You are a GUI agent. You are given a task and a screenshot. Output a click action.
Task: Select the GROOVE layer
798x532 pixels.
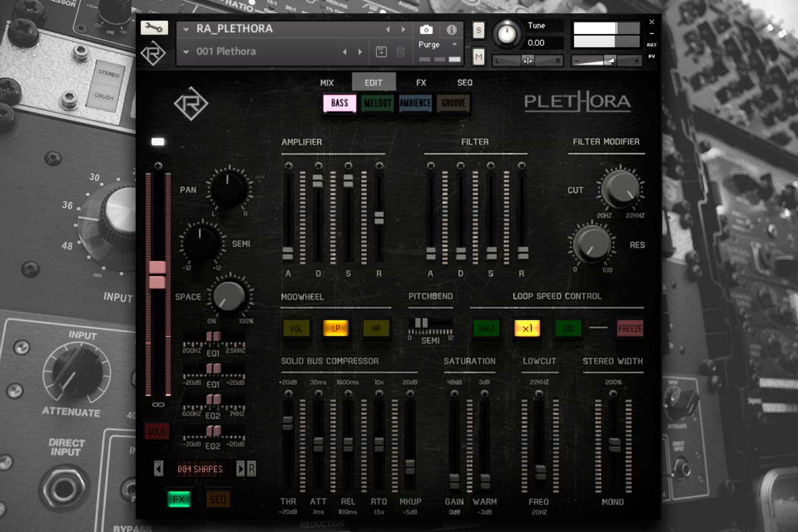point(453,103)
